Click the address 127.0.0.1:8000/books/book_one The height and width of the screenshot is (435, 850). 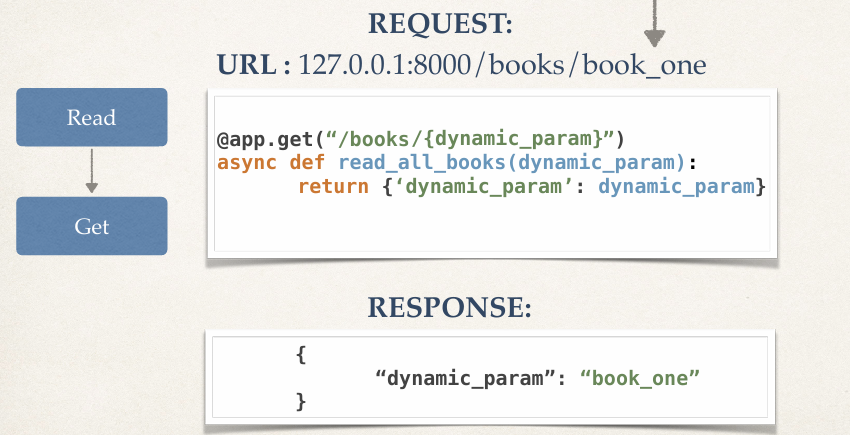pos(503,66)
